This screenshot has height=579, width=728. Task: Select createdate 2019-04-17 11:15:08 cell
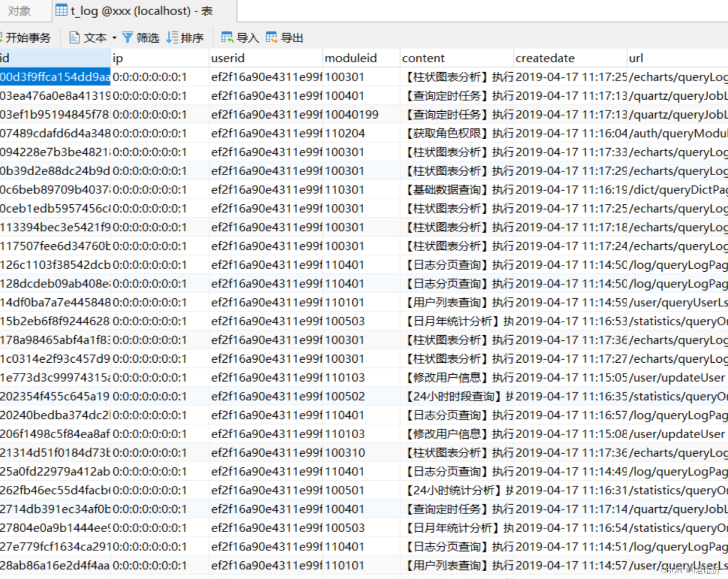point(571,434)
